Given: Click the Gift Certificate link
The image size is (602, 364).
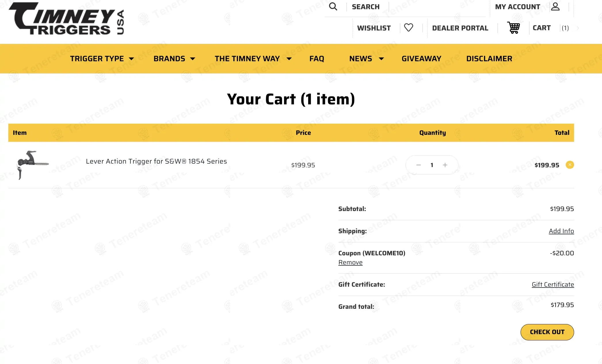Looking at the screenshot, I should (553, 285).
